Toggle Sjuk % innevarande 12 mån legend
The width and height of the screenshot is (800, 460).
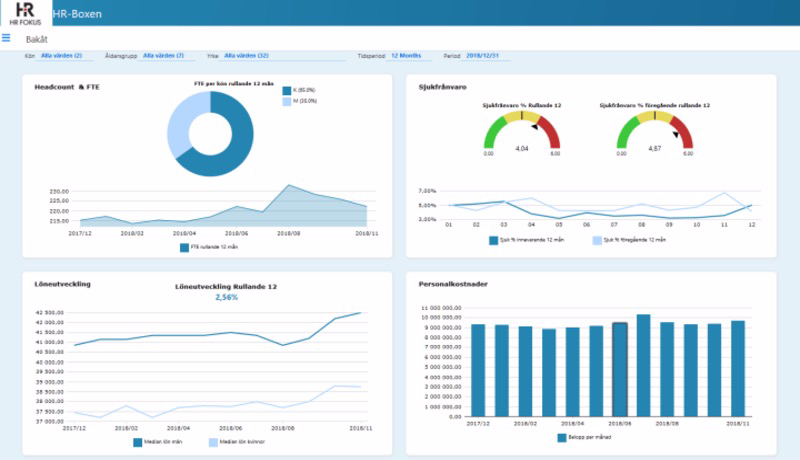[527, 240]
